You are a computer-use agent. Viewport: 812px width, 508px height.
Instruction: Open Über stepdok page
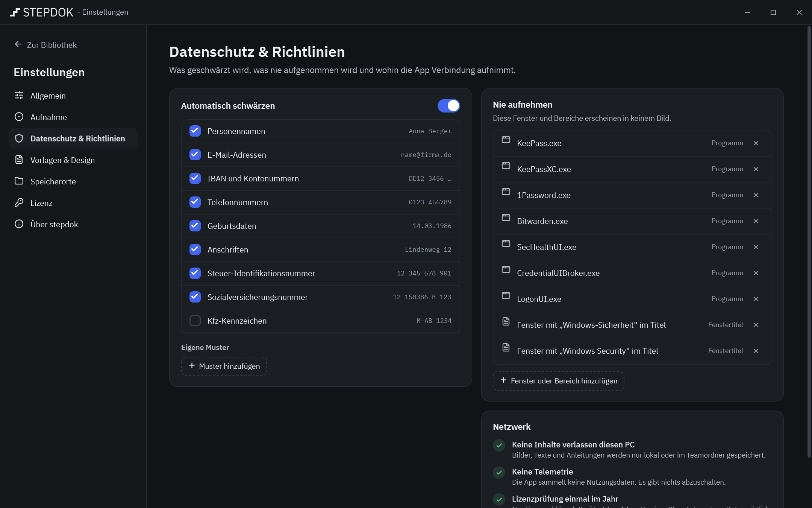(x=73, y=224)
